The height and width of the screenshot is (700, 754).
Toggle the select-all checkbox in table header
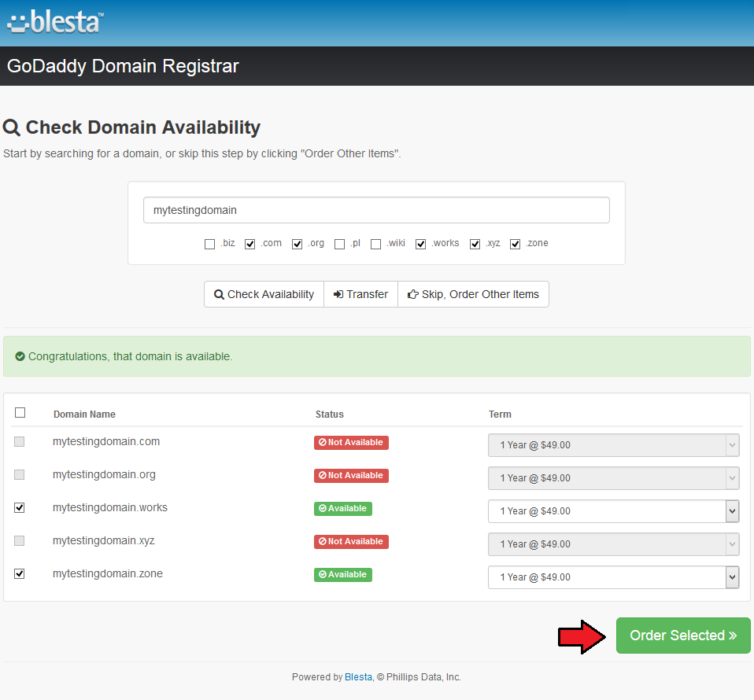(x=20, y=413)
